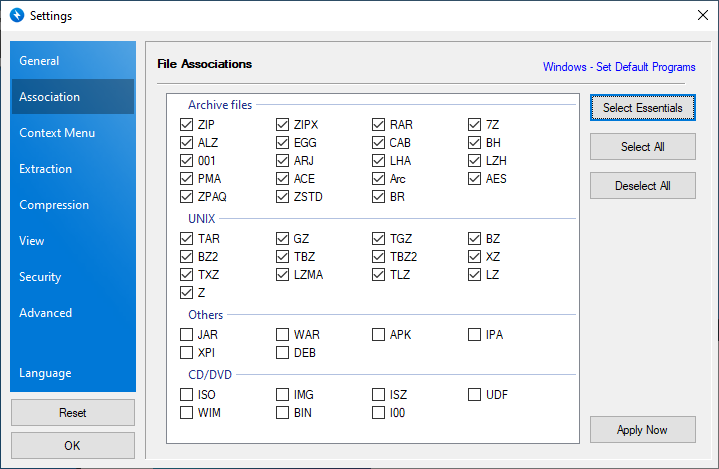
Task: Go to the Extraction settings tab
Action: 72,169
